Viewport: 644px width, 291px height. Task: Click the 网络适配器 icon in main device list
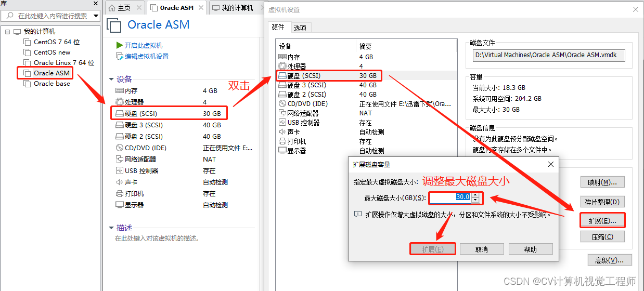tap(119, 159)
